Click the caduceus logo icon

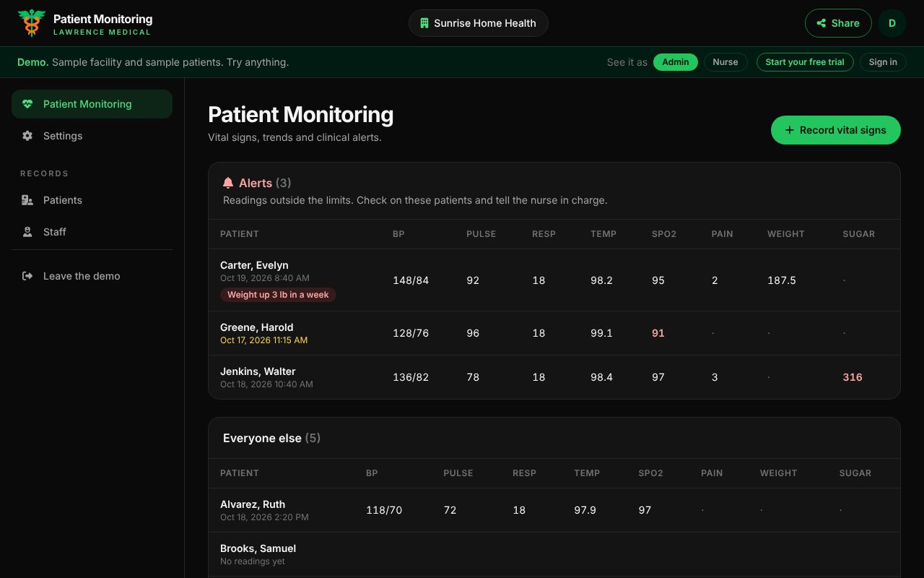32,23
